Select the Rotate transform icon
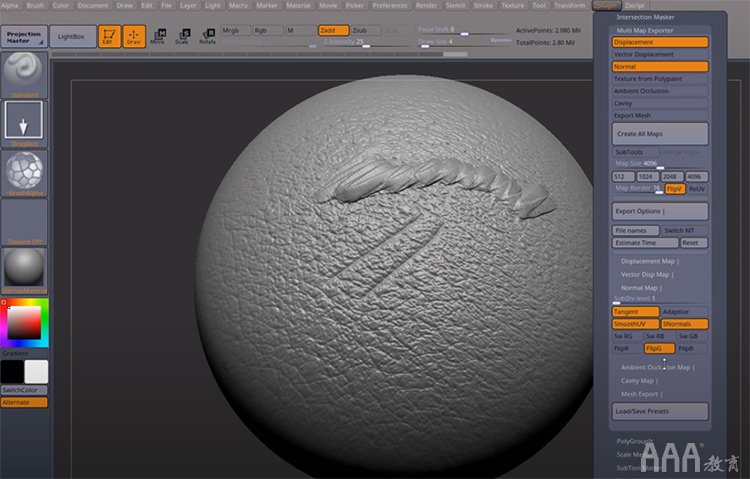 [208, 36]
